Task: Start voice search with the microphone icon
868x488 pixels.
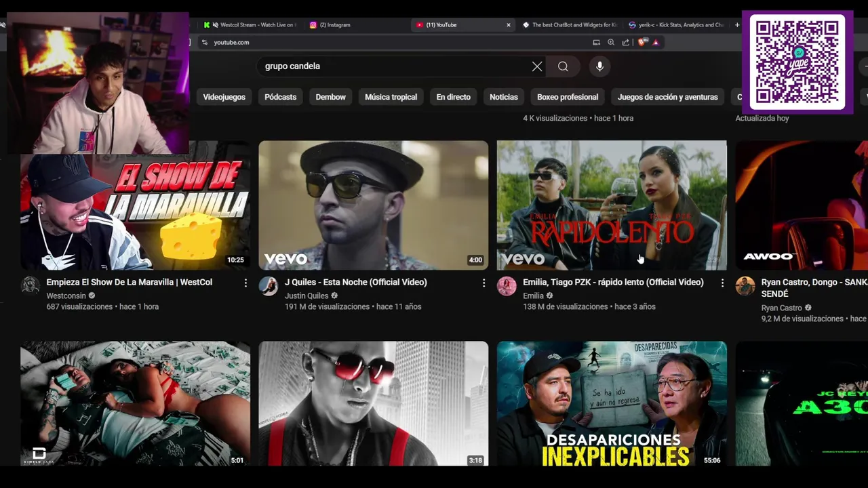Action: tap(599, 66)
